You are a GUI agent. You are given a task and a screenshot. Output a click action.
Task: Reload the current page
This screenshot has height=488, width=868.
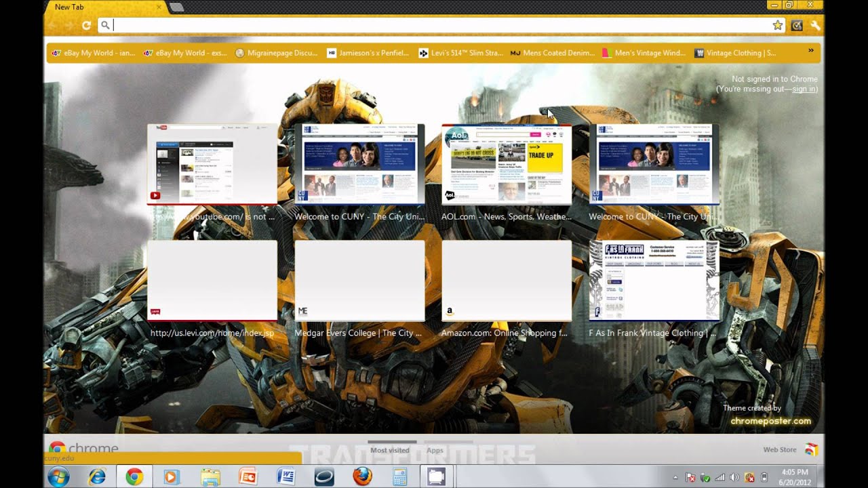pos(87,25)
